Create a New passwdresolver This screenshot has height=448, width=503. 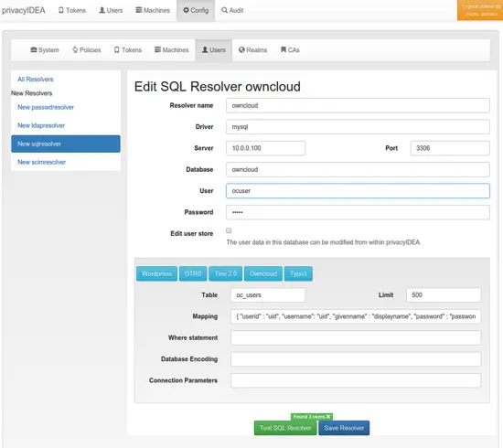(x=46, y=107)
